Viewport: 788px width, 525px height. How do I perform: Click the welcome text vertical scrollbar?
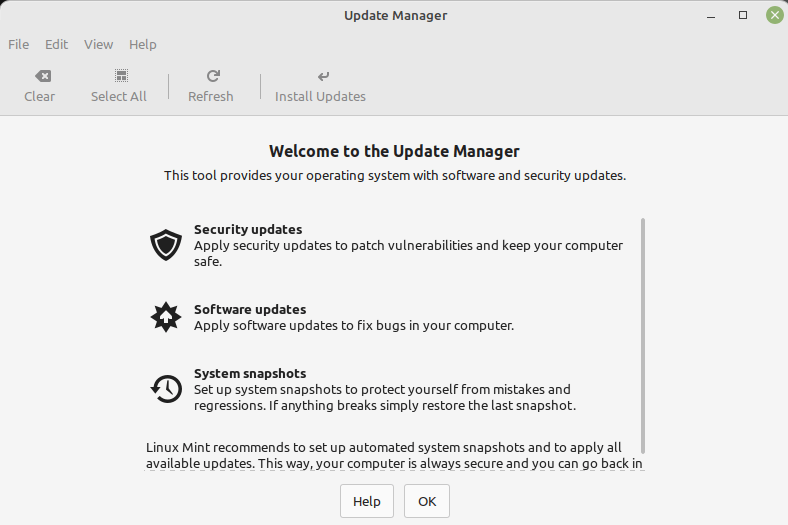[x=643, y=335]
